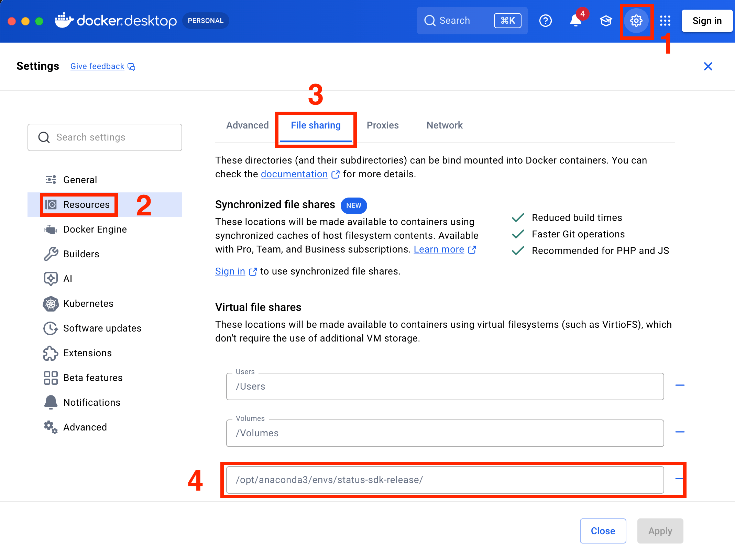
Task: Open Software updates settings
Action: tap(105, 328)
